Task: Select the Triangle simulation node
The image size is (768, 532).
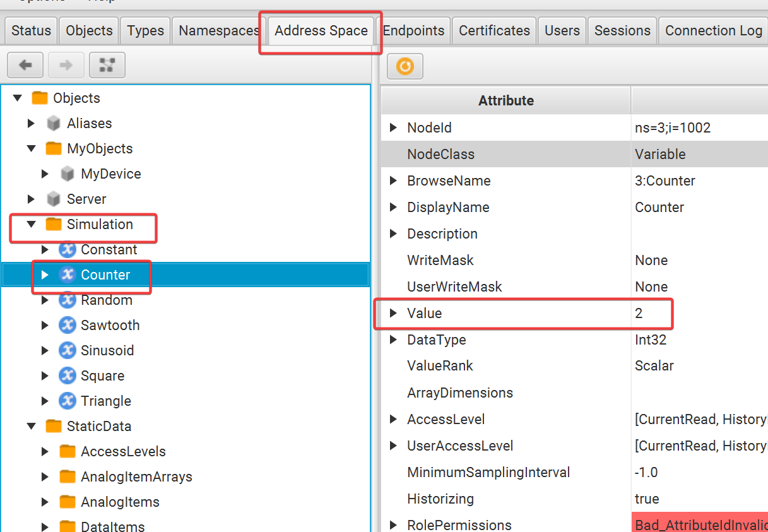Action: coord(105,401)
